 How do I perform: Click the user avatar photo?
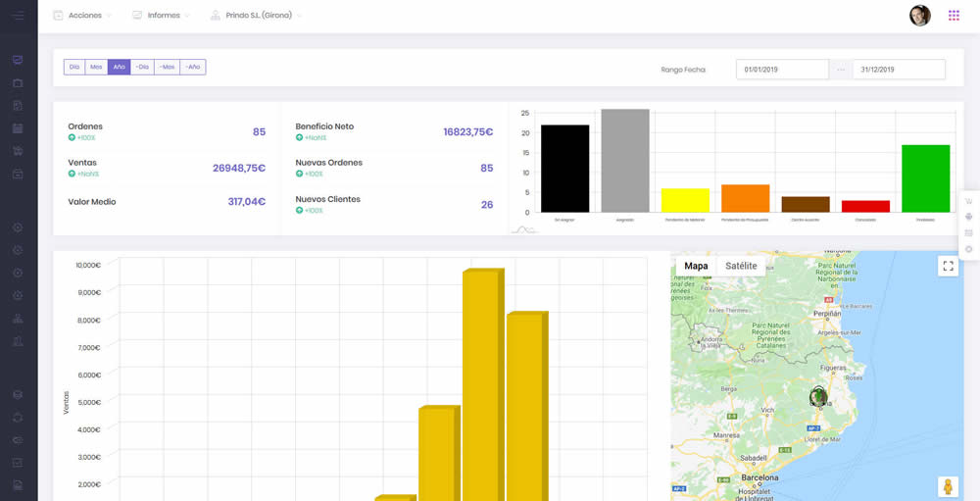click(920, 15)
